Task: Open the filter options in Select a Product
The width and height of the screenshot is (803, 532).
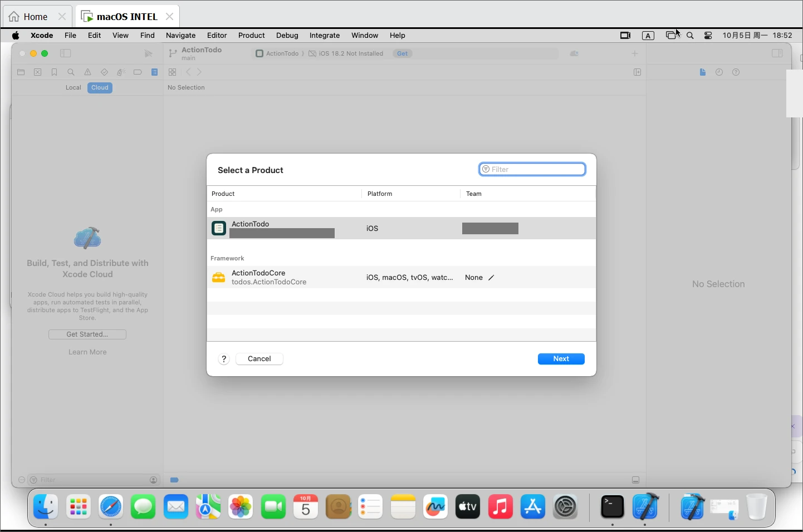Action: [486, 170]
